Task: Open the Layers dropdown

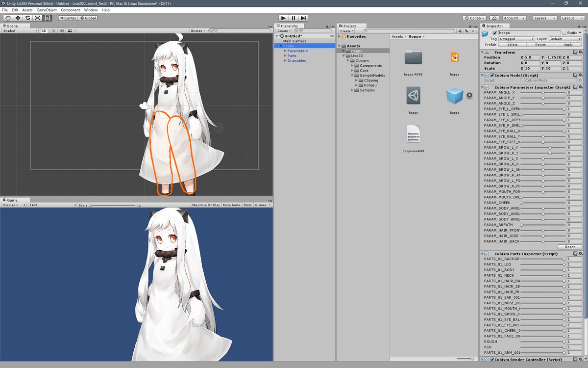Action: pyautogui.click(x=544, y=18)
